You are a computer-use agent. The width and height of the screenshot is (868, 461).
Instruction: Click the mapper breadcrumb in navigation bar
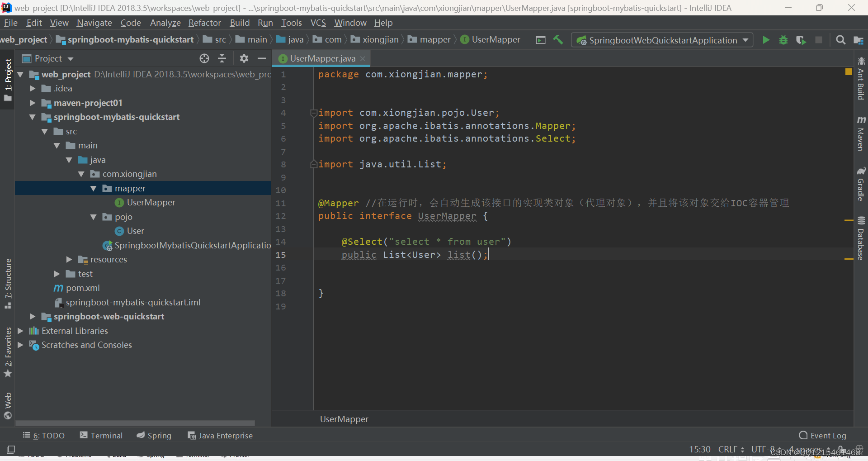click(429, 40)
